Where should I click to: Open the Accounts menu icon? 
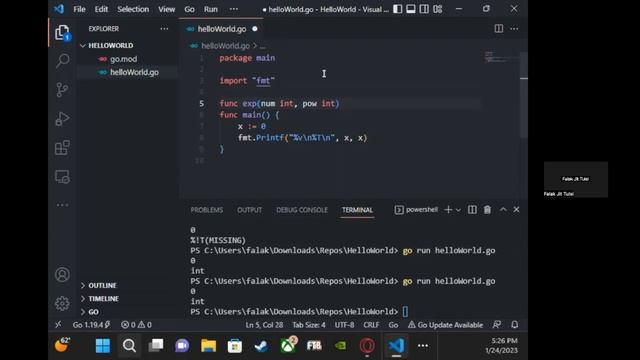click(62, 275)
